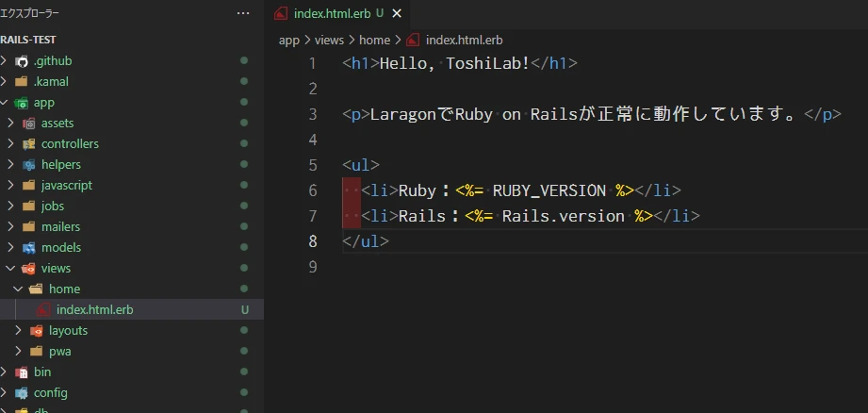Select the 'app' breadcrumb segment
868x413 pixels.
click(289, 41)
